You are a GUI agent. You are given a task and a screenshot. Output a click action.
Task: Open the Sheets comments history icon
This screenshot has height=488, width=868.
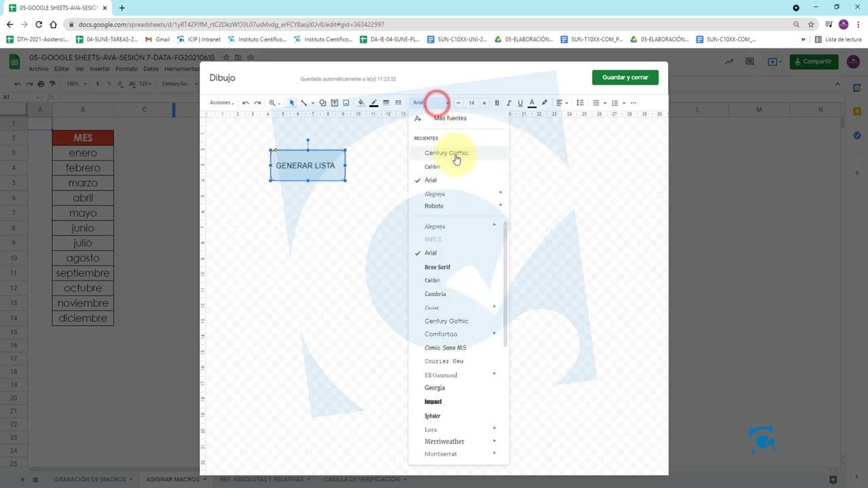click(x=749, y=62)
